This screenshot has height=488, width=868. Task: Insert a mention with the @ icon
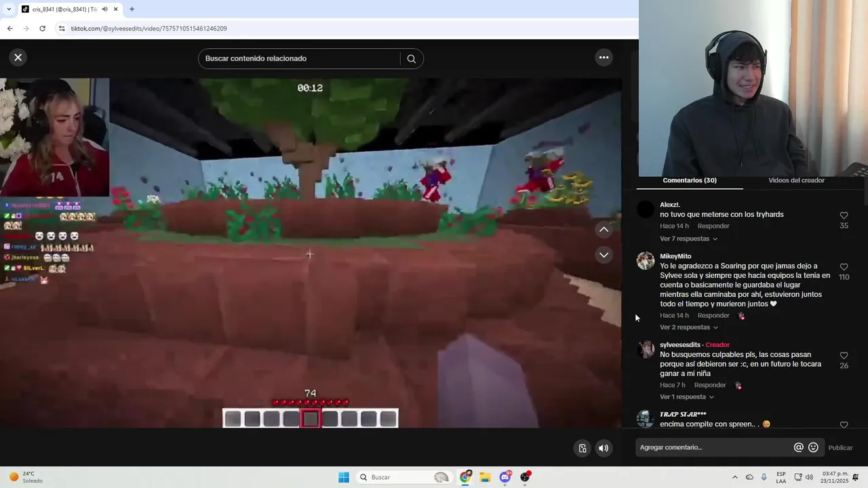click(799, 447)
